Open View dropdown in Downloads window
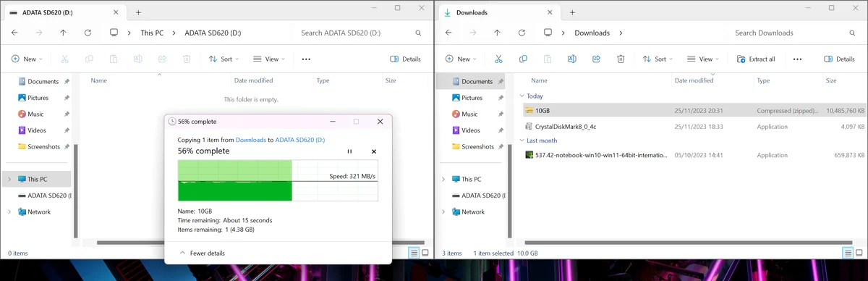Viewport: 868px width, 281px height. coord(702,59)
